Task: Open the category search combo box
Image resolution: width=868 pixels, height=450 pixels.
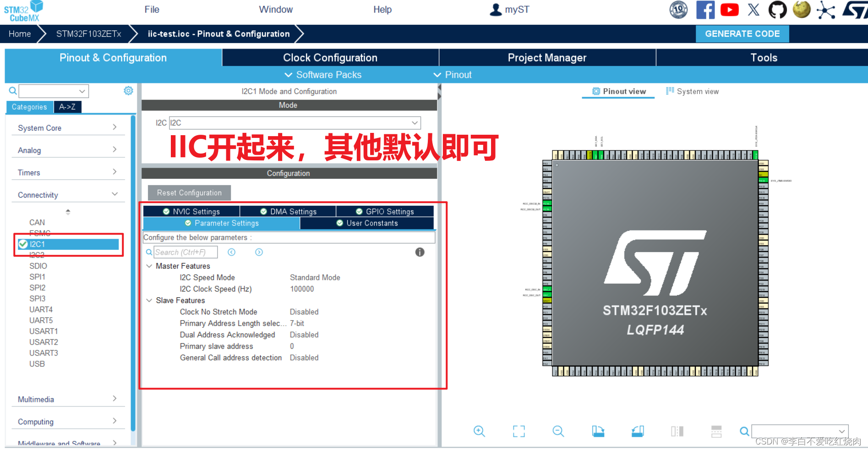Action: [x=54, y=91]
